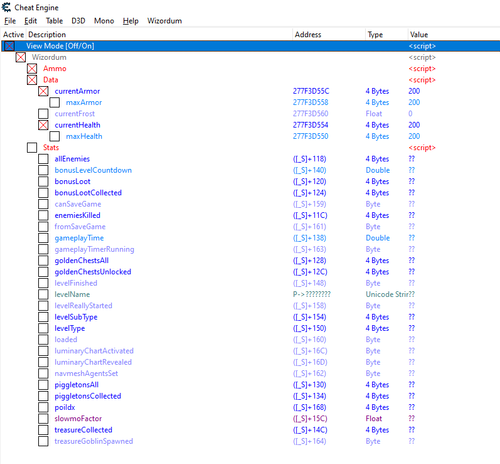Open the Wizordum menu

(165, 21)
